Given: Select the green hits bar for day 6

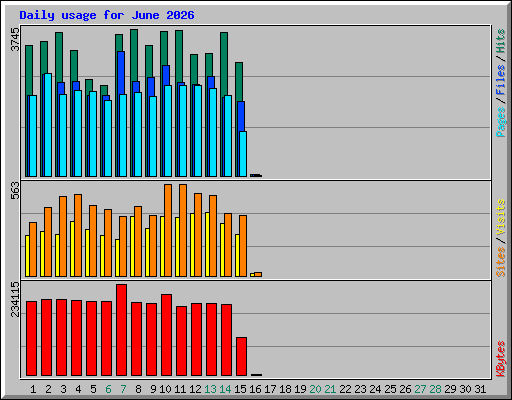Looking at the screenshot, I should point(104,90).
